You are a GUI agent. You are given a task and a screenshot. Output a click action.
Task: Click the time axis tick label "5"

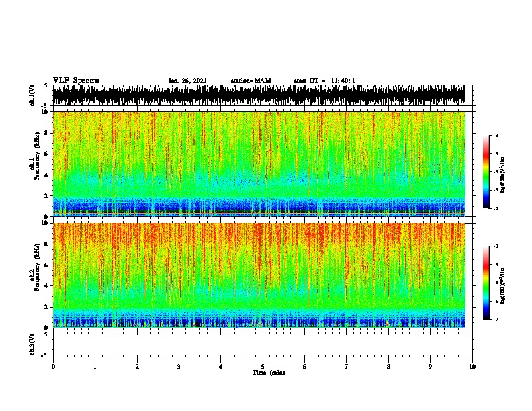[x=263, y=367]
